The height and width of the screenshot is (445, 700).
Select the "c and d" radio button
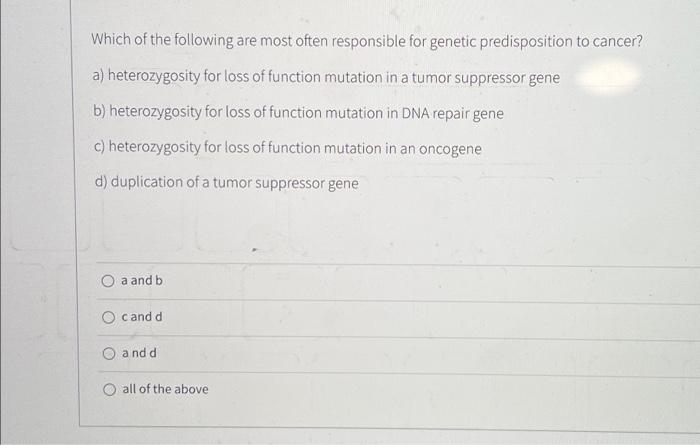tap(108, 318)
